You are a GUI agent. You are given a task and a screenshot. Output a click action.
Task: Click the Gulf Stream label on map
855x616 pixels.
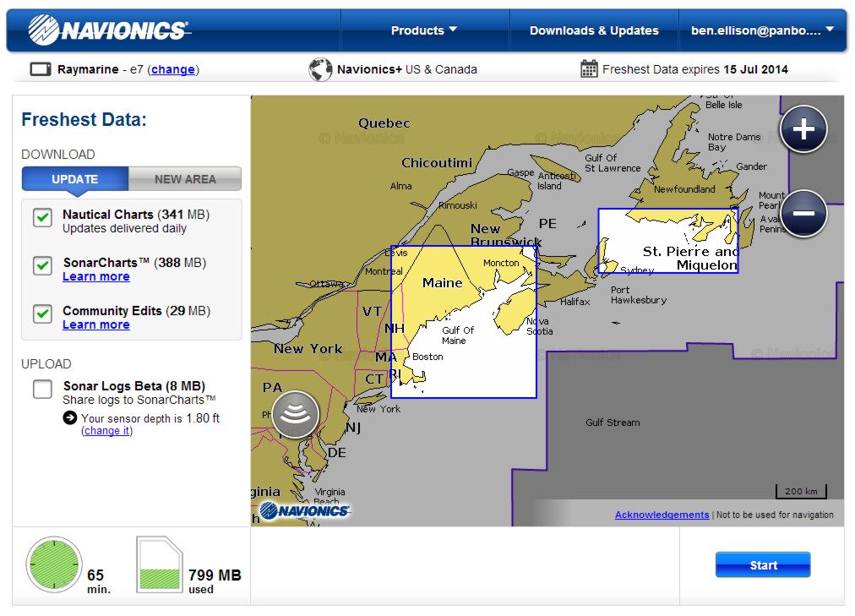coord(613,422)
